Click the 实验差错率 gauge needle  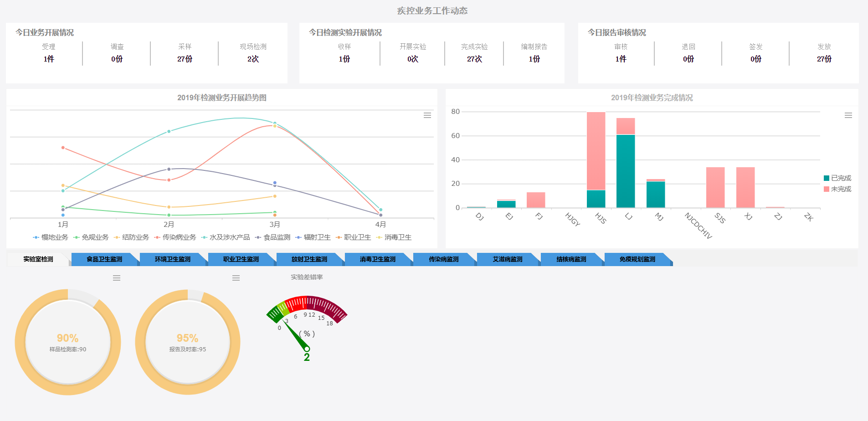point(296,336)
